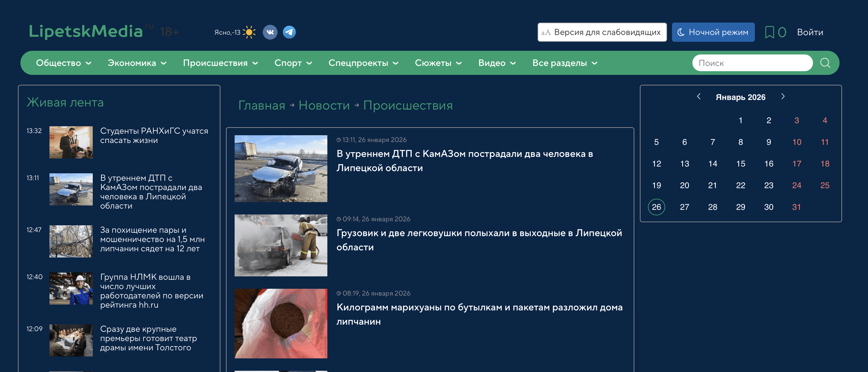868x372 pixels.
Task: Click the bookmarks icon in header
Action: [769, 32]
